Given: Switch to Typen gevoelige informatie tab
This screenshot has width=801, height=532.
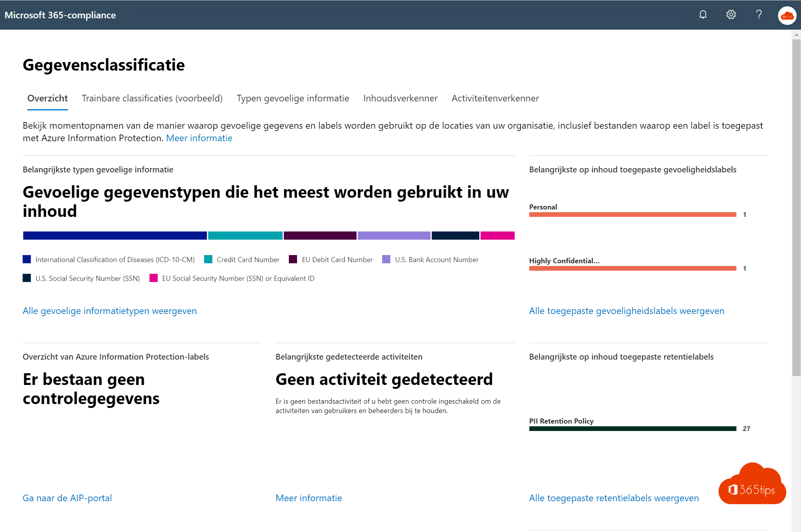Looking at the screenshot, I should point(293,98).
